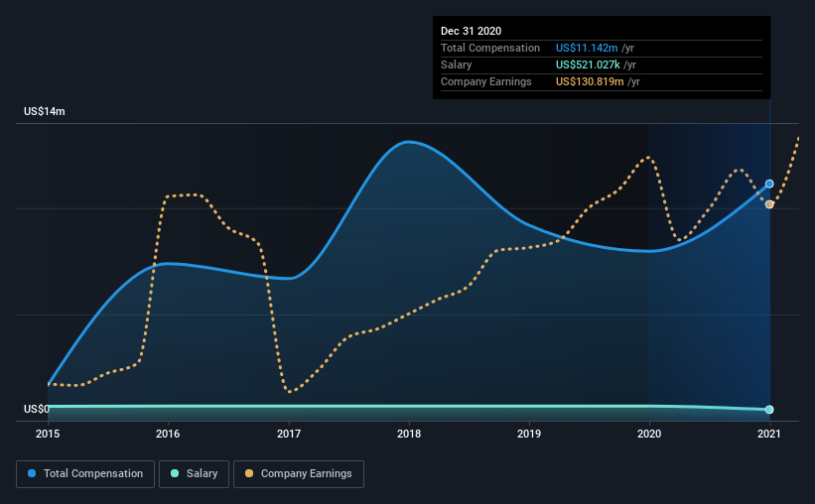Click the 2016 x-axis label
This screenshot has height=504, width=815.
coord(168,434)
